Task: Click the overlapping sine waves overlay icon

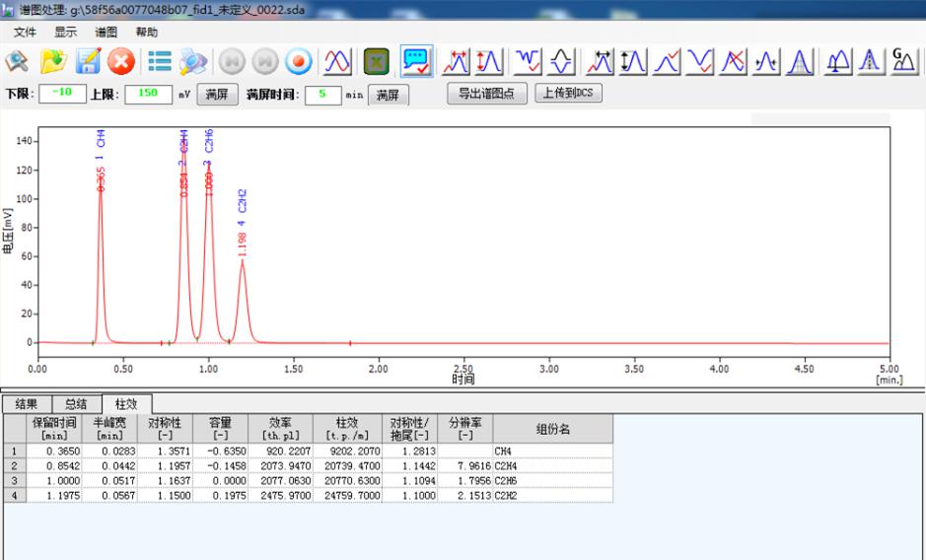Action: click(x=337, y=62)
